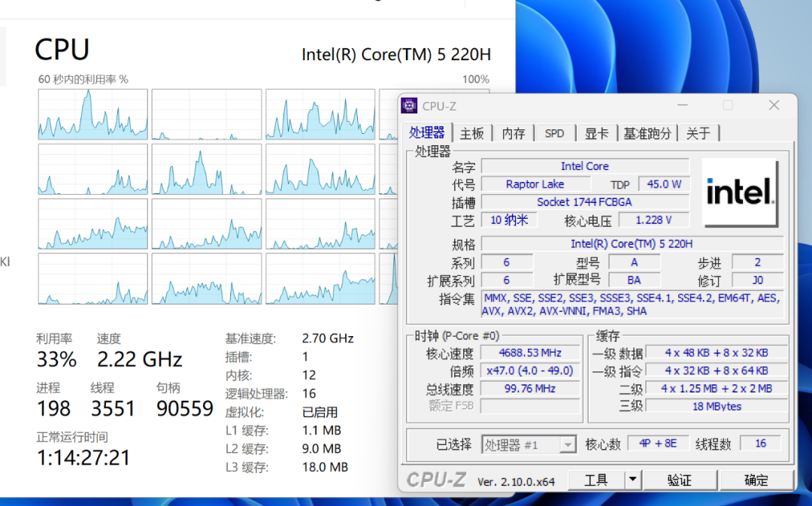Click 内核 value 12 in Task Manager
This screenshot has height=506, width=812.
click(309, 375)
